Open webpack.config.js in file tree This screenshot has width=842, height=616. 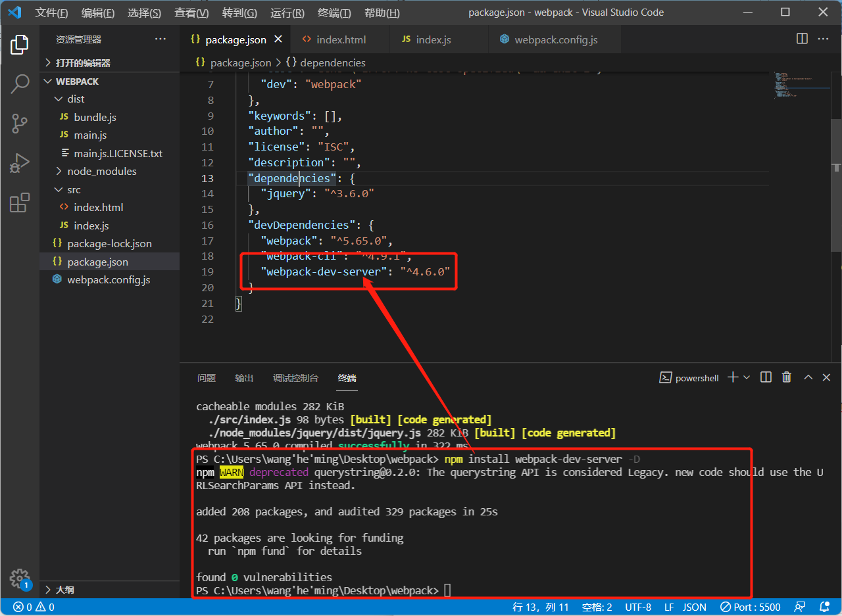point(109,279)
